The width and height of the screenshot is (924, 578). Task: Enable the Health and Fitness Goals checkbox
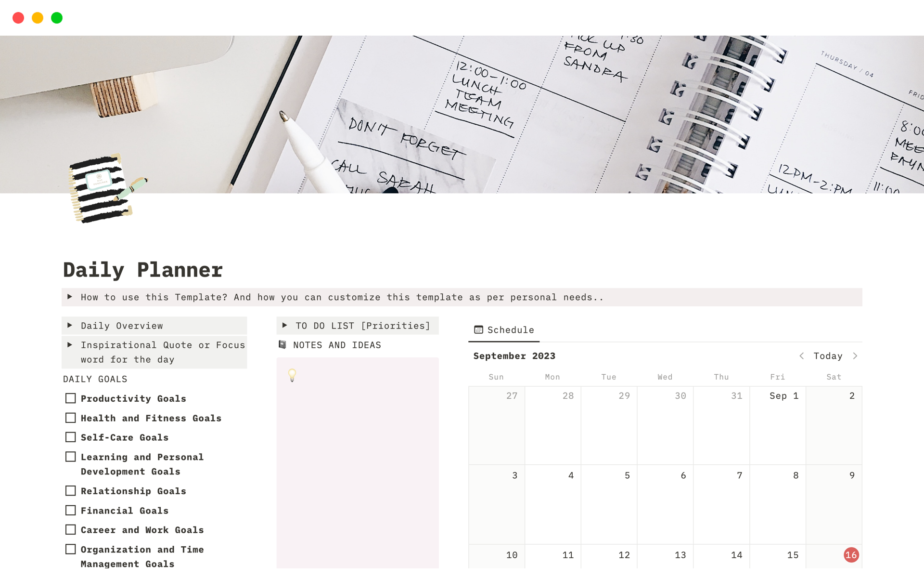pos(71,418)
